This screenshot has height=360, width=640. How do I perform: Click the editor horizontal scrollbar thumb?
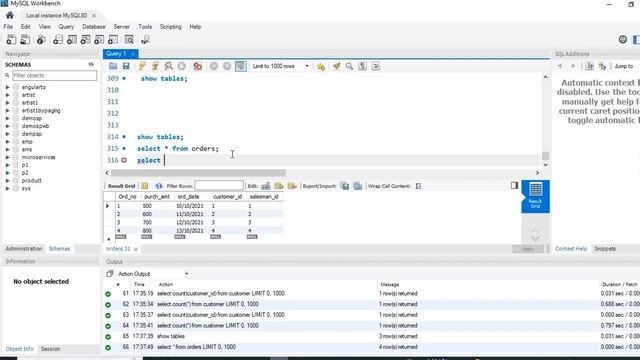click(x=198, y=173)
